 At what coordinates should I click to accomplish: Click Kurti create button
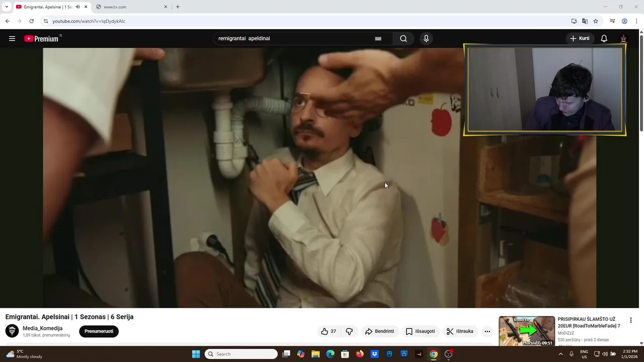(580, 39)
